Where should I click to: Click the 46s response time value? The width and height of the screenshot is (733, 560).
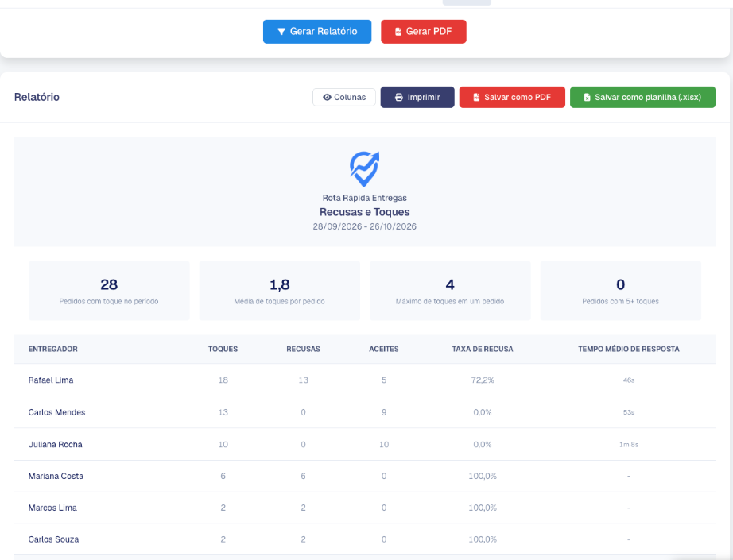click(629, 380)
